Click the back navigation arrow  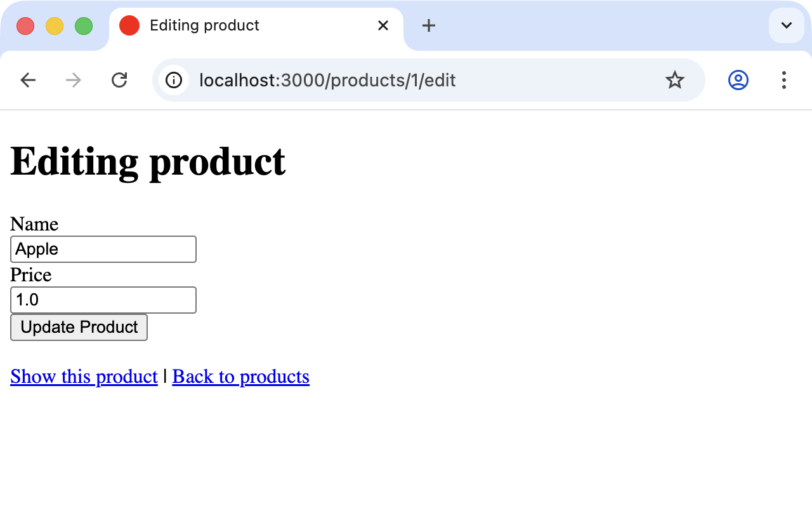tap(28, 80)
